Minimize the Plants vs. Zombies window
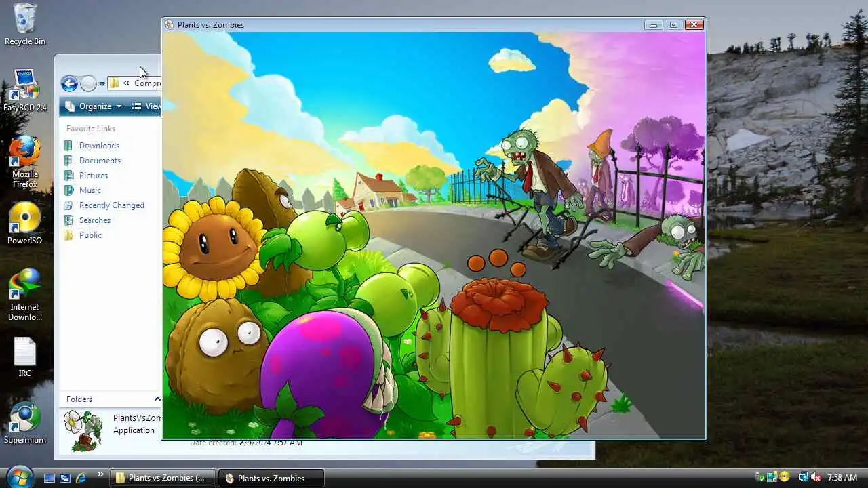This screenshot has width=868, height=488. pyautogui.click(x=653, y=25)
